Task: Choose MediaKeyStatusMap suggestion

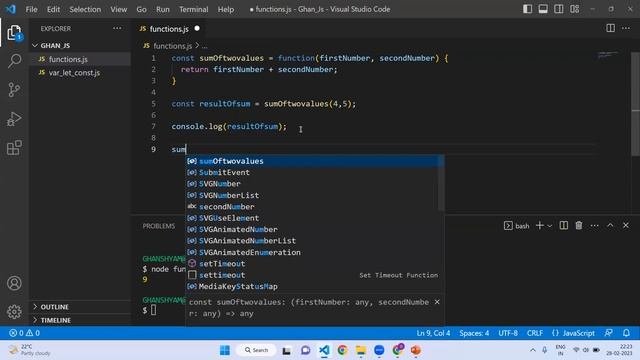Action: point(315,287)
